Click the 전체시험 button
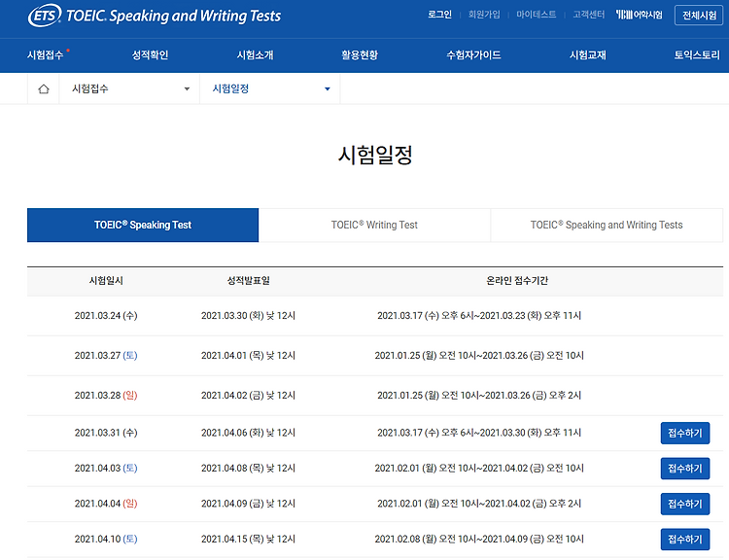Screen dimensions: 729x560 click(699, 16)
